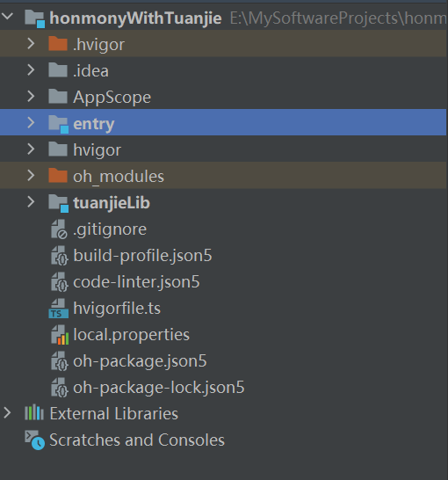This screenshot has width=448, height=480.
Task: Click the External Libraries bars icon
Action: (34, 412)
